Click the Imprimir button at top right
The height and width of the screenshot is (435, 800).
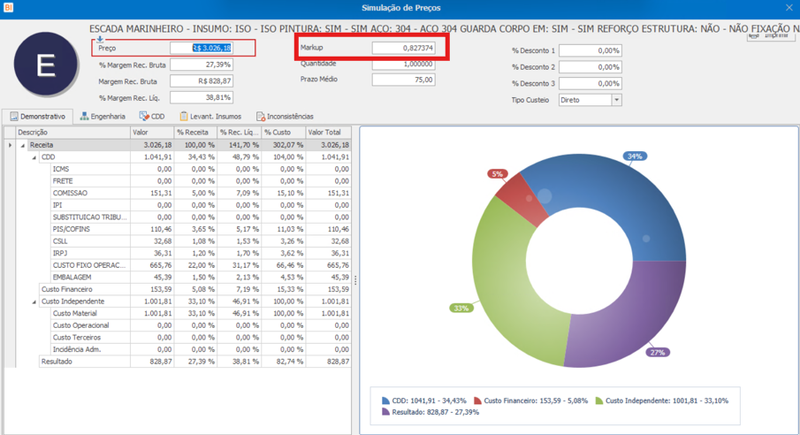pos(771,36)
